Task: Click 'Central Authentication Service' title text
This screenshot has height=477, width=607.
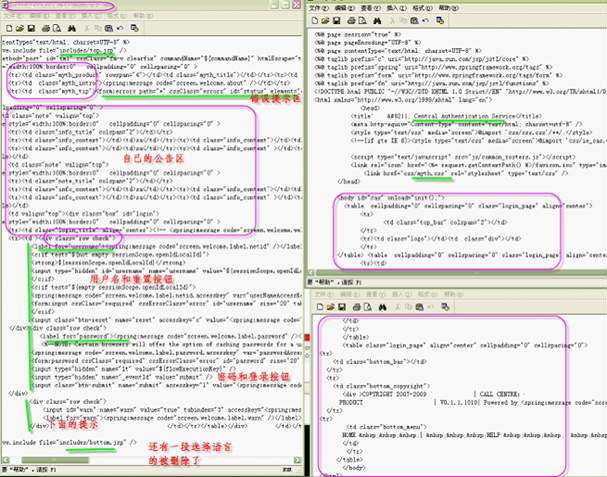Action: 458,116
